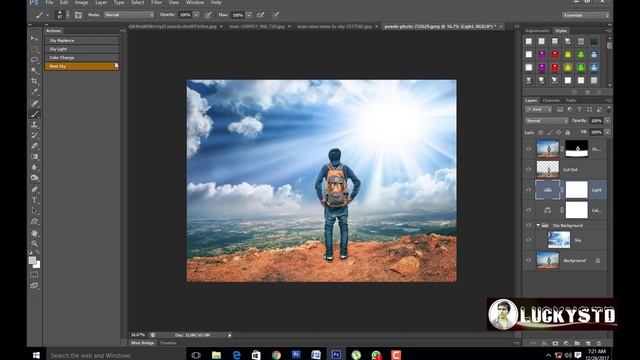Screen dimensions: 640x360
Task: Toggle lock transparent pixels
Action: pos(540,132)
